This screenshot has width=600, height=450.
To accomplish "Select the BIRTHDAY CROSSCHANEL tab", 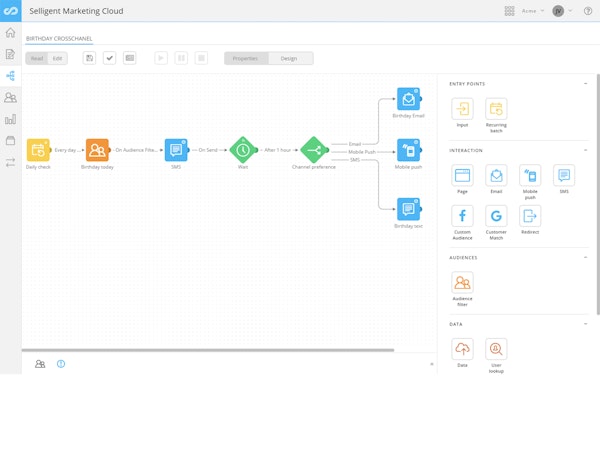I will click(59, 39).
